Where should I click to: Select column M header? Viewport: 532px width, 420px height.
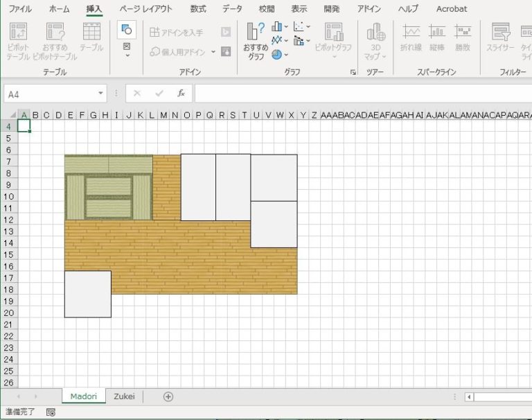pyautogui.click(x=163, y=115)
